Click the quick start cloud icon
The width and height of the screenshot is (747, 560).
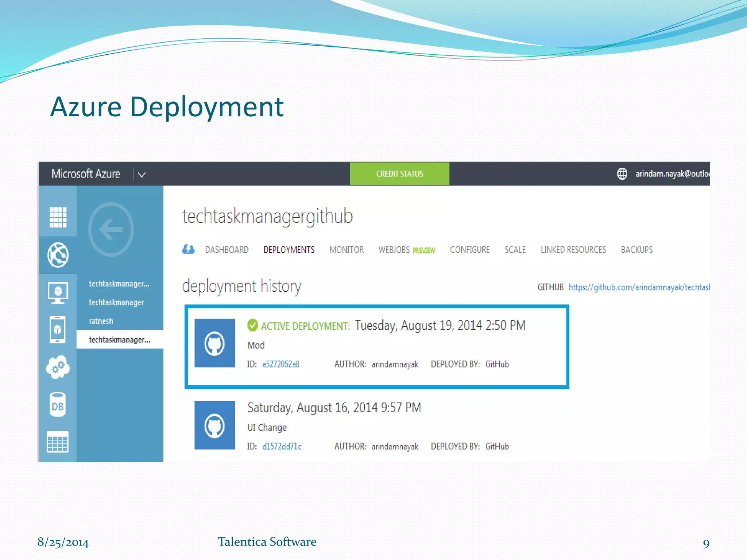tap(188, 249)
